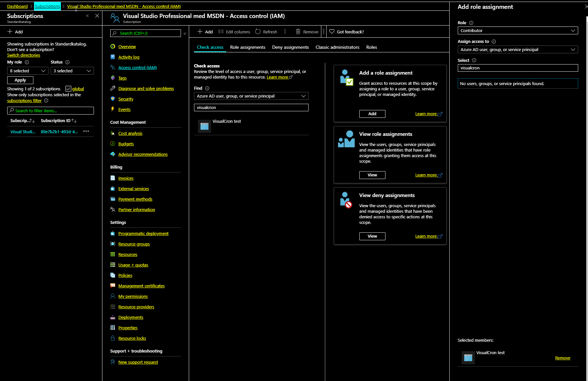Expand the Role dropdown showing Contributor
This screenshot has width=588, height=381.
(x=518, y=30)
